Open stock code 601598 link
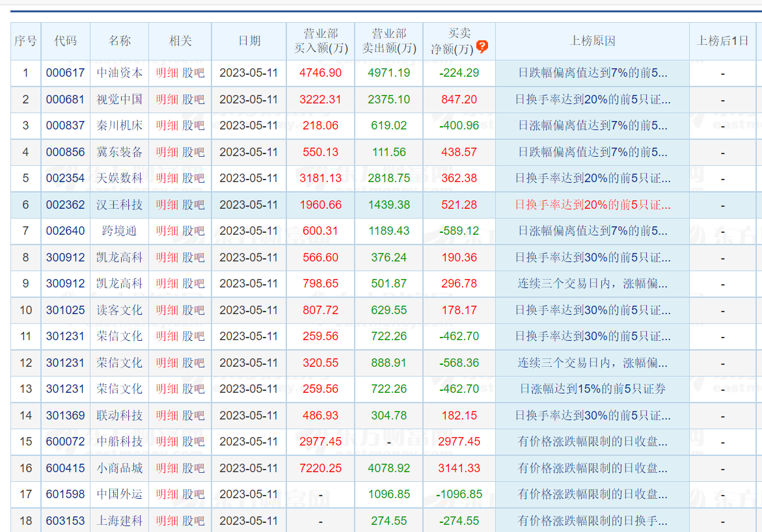The image size is (762, 532). pos(66,494)
